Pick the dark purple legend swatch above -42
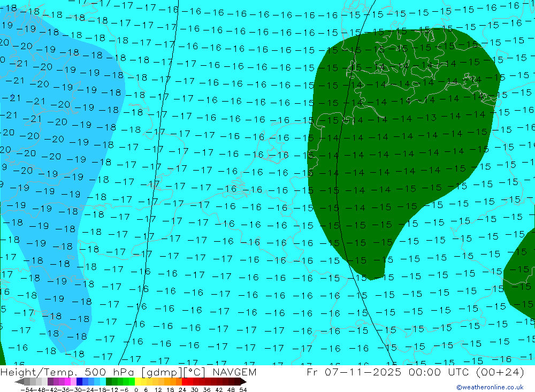Screen dimensions: 535x392 click(50, 381)
